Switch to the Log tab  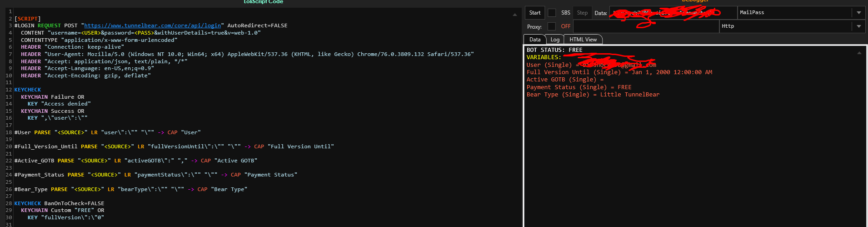point(555,40)
